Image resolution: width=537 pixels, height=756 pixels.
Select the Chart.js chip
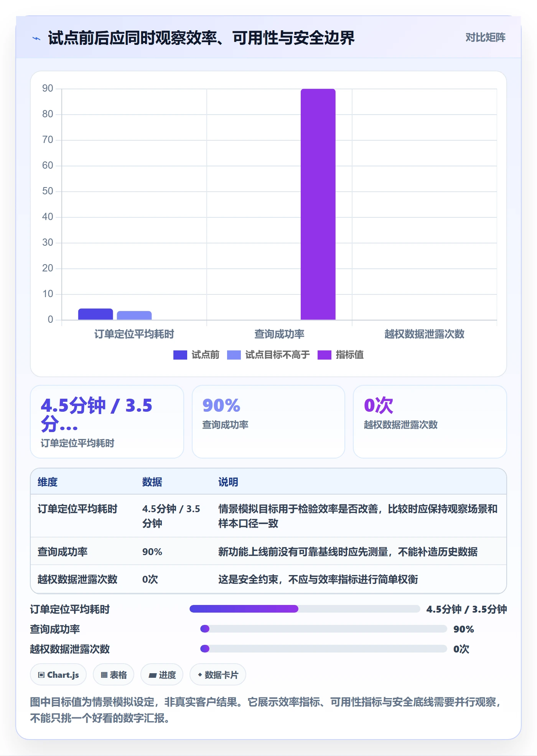[58, 674]
